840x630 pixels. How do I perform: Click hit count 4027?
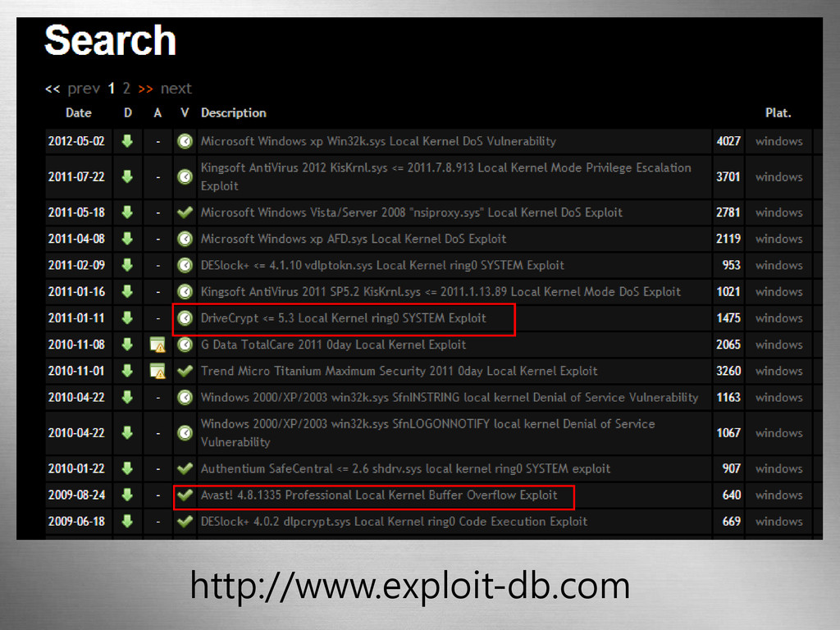click(x=728, y=141)
